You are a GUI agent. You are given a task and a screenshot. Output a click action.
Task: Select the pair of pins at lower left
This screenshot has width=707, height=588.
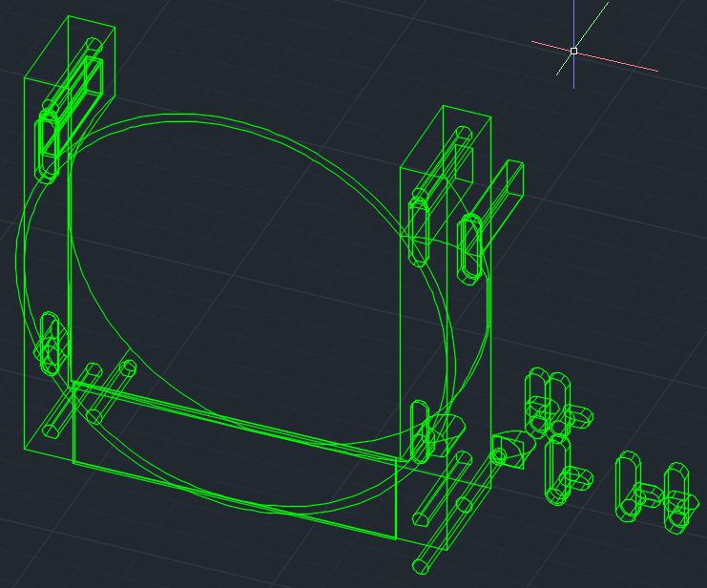coord(108,392)
